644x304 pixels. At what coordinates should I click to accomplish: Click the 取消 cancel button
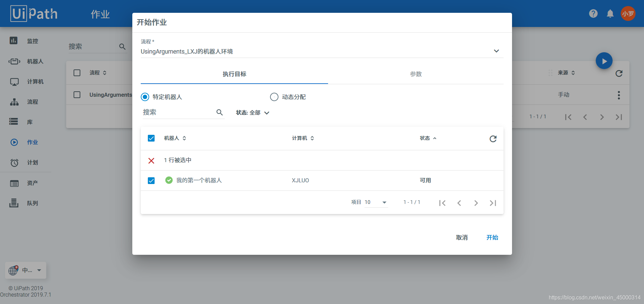462,238
